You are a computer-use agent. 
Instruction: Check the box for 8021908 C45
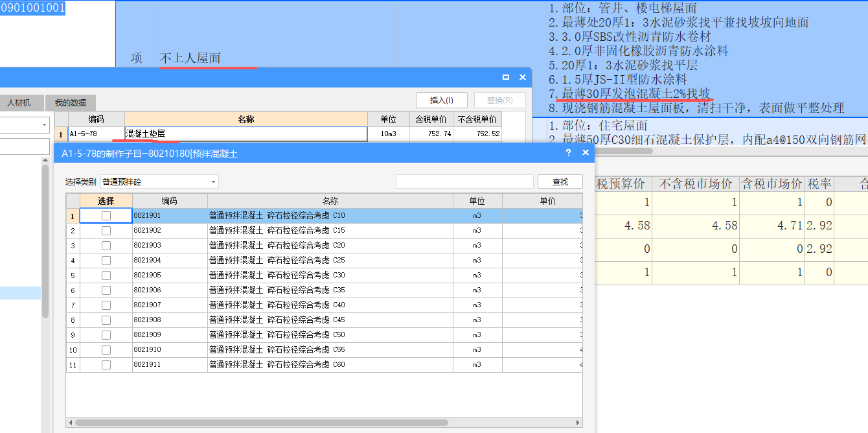click(x=106, y=320)
